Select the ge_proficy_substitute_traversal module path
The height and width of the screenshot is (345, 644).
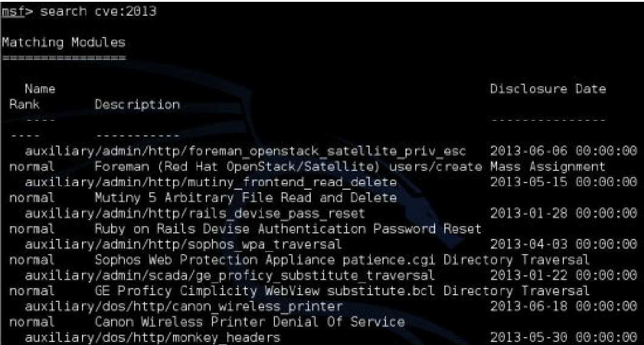click(x=230, y=276)
